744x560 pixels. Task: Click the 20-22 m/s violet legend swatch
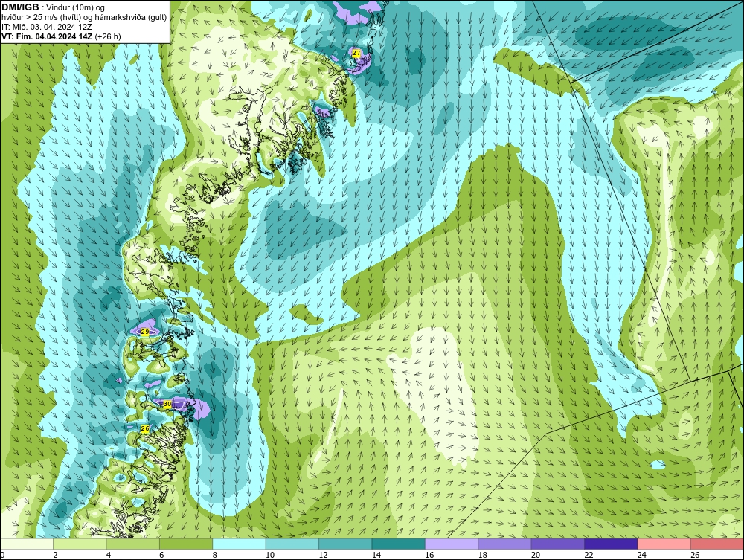click(558, 544)
